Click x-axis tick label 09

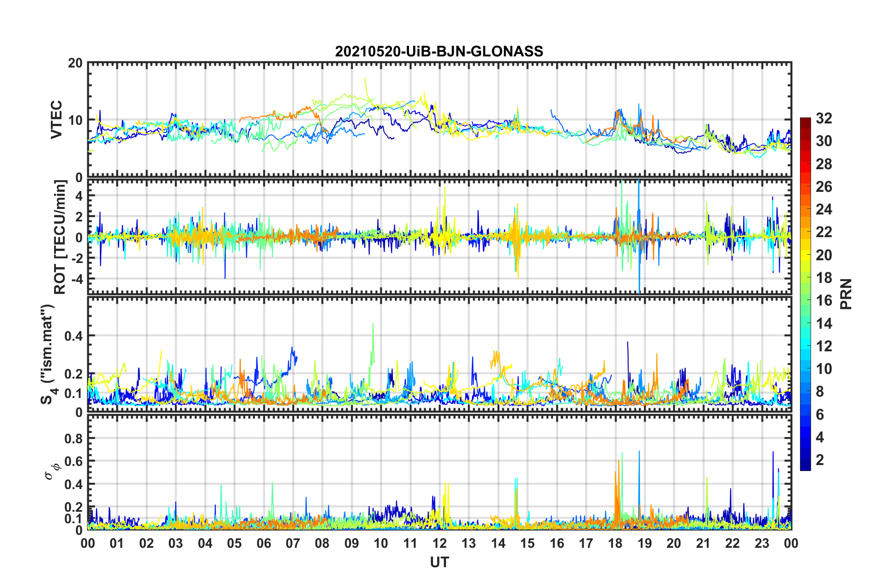(352, 543)
